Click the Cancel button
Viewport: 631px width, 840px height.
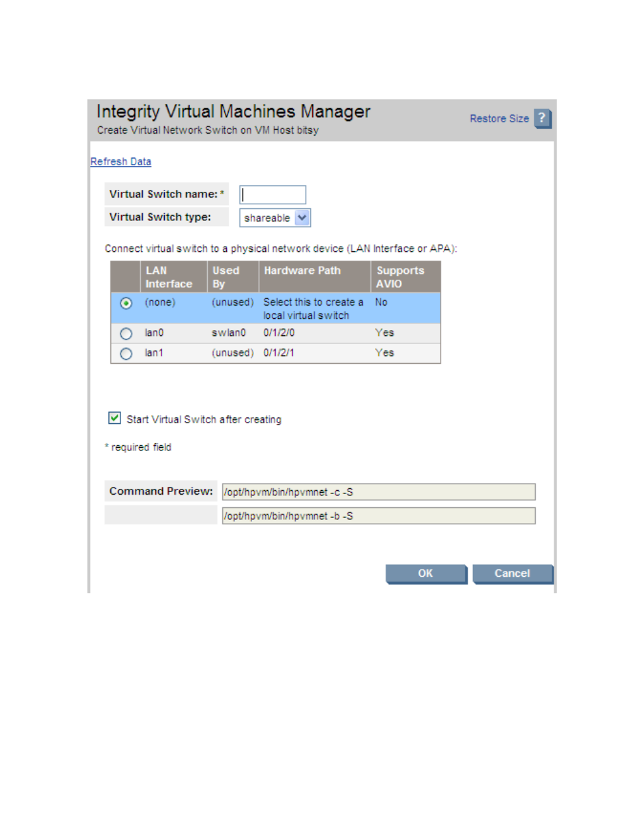point(513,573)
